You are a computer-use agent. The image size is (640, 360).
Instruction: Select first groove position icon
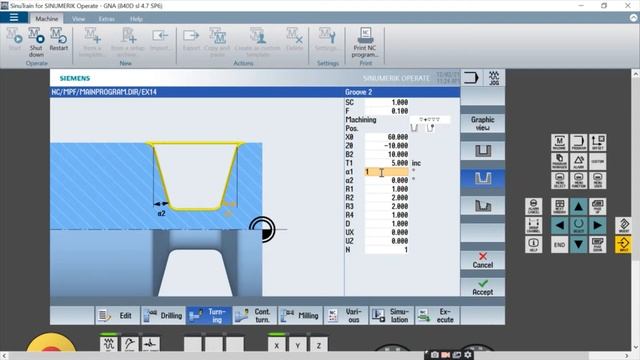tap(414, 128)
